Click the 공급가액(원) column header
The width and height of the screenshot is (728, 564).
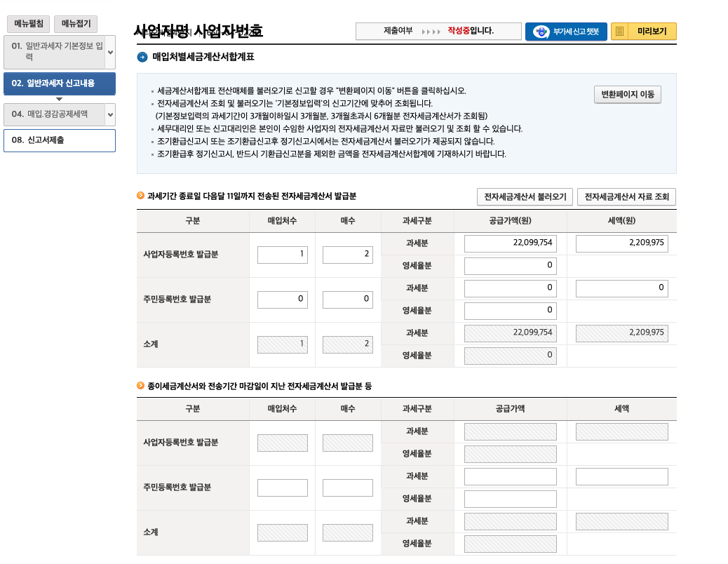(511, 221)
